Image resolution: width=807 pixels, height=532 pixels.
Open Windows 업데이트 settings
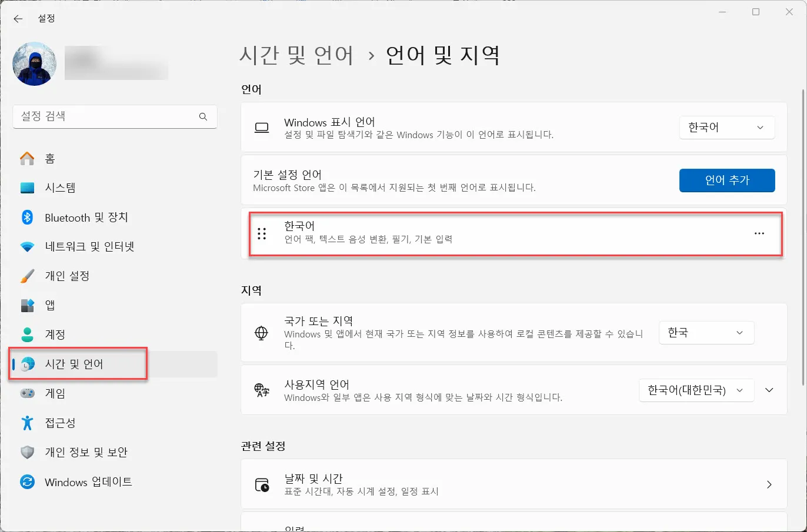(x=89, y=482)
